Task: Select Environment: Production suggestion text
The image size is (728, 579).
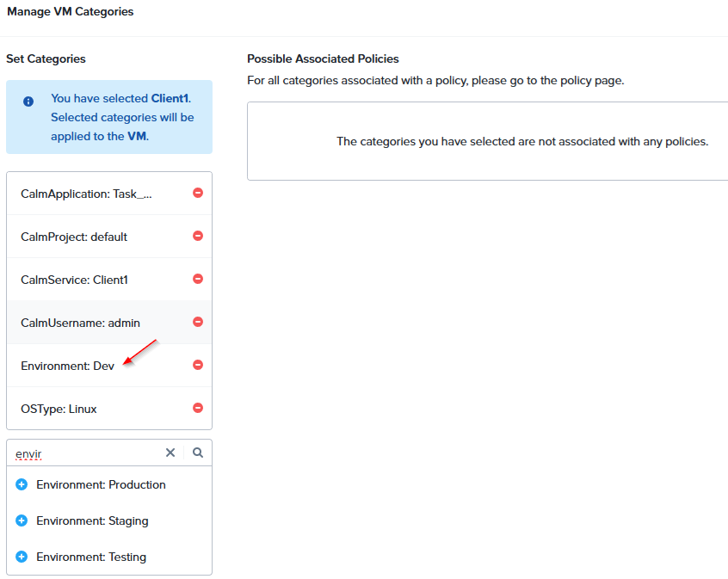Action: coord(102,484)
